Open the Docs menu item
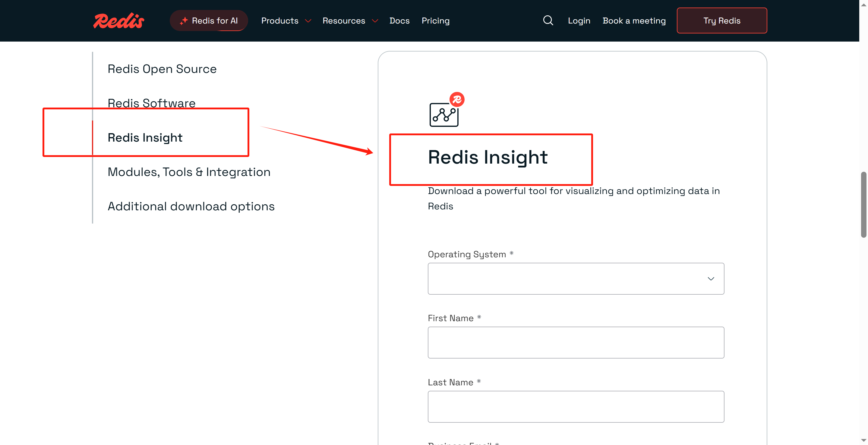The image size is (868, 445). (x=399, y=21)
